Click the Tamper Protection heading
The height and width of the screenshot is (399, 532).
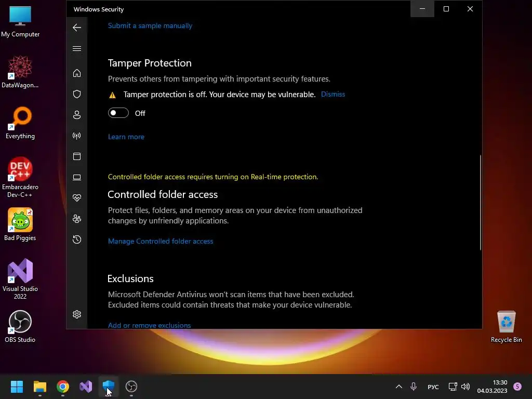tap(150, 63)
